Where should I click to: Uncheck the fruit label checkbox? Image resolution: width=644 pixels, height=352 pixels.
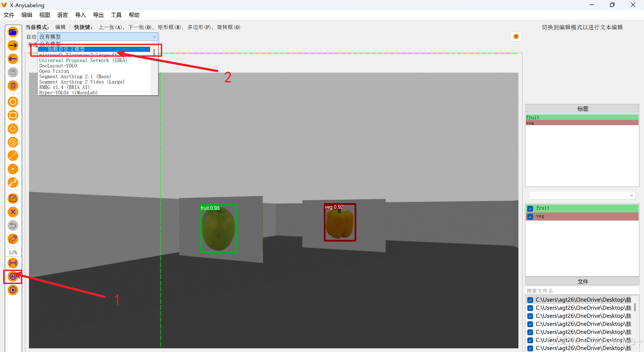pos(530,208)
